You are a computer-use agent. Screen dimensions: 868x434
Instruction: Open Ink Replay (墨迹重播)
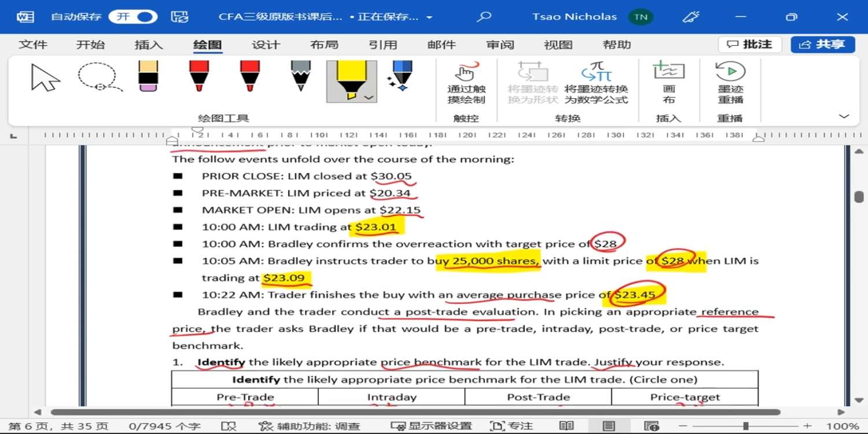click(730, 83)
